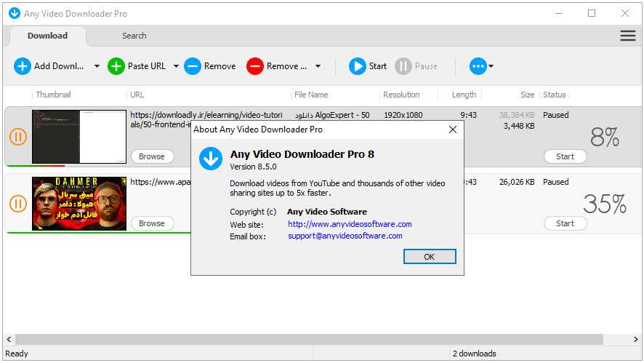
Task: Click Paused status of the AlgoExpert row
Action: click(556, 115)
